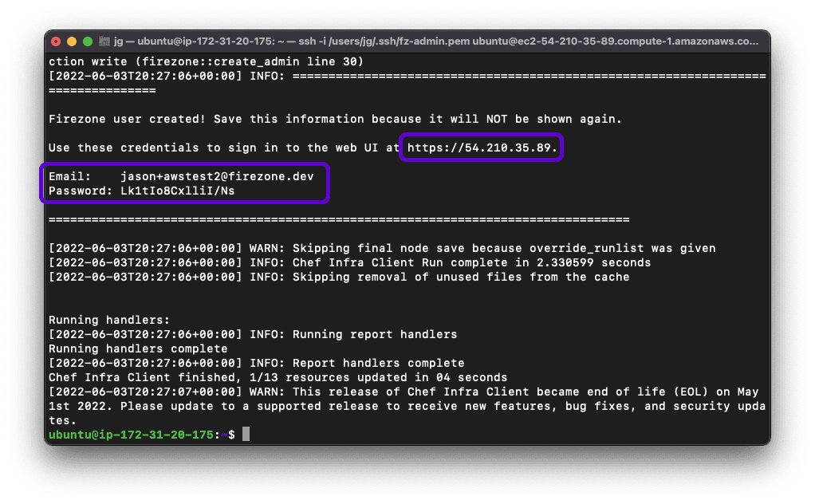
Task: Click the "Chef Infra Client Run complete" line
Action: 349,262
